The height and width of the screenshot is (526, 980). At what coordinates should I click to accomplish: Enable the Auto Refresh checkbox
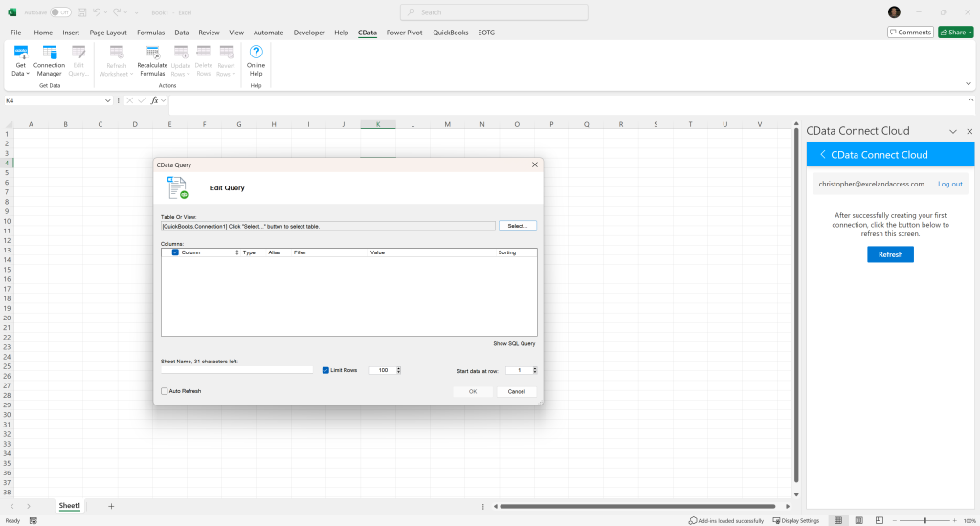click(x=165, y=391)
